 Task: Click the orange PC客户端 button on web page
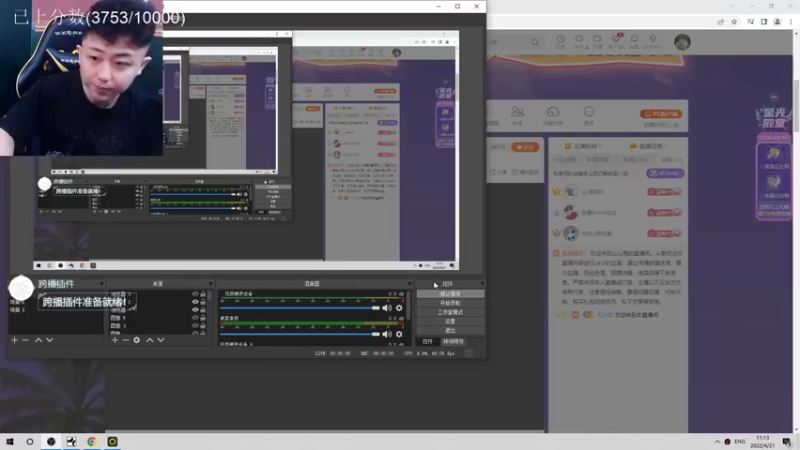(x=661, y=114)
